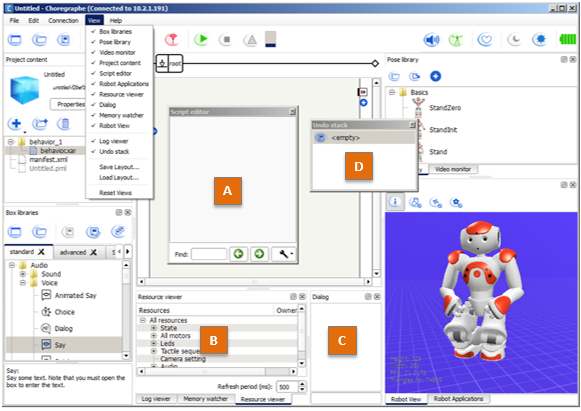Click the red disconnect antenna icon

click(172, 39)
